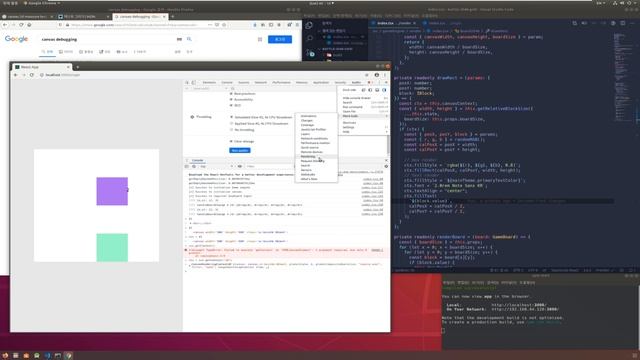This screenshot has height=360, width=640.
Task: Click Local localhost URL in terminal
Action: coord(519,304)
